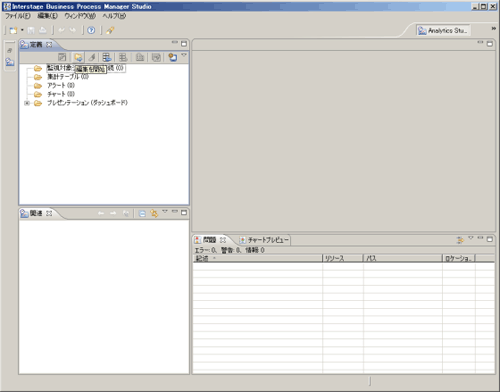This screenshot has width=500, height=392.
Task: Sort by the パス column header
Action: pyautogui.click(x=403, y=258)
